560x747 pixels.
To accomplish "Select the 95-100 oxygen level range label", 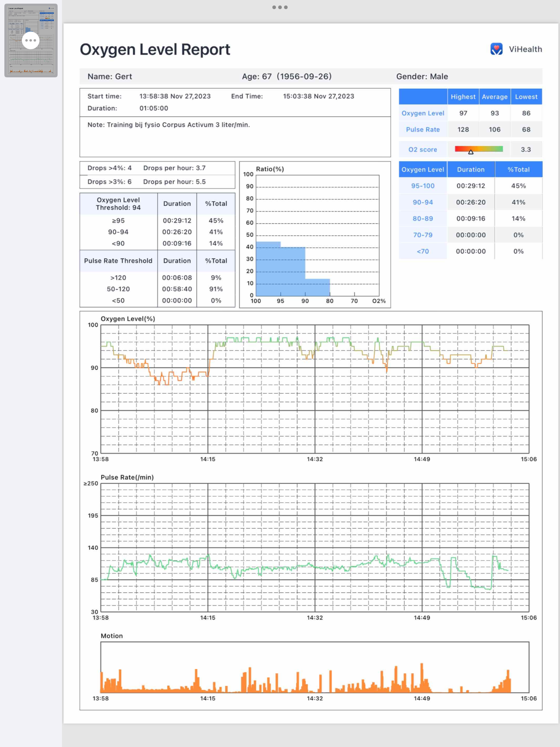I will tap(423, 186).
